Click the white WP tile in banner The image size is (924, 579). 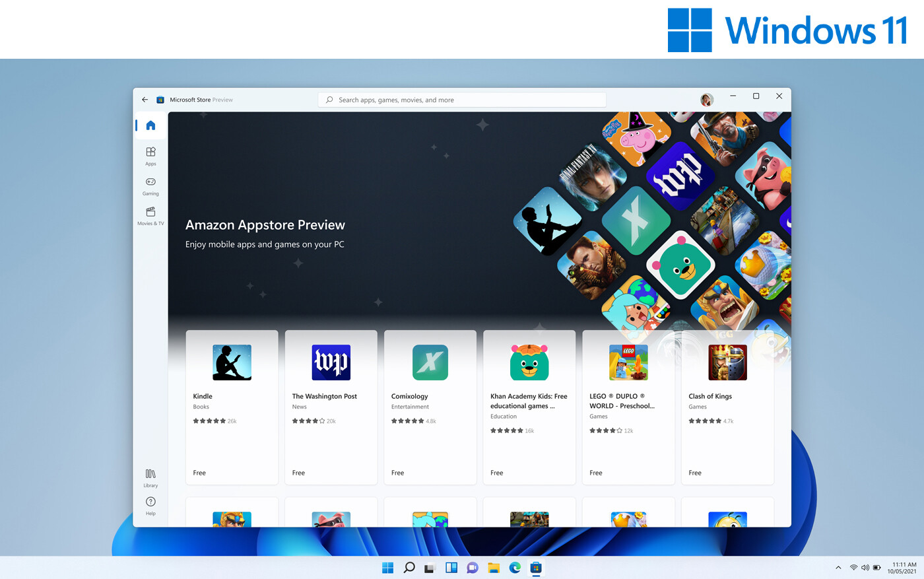[680, 175]
